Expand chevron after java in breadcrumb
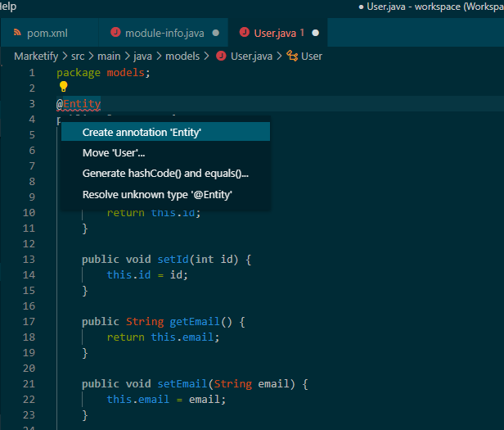Screen dimensions: 504x430 point(159,57)
